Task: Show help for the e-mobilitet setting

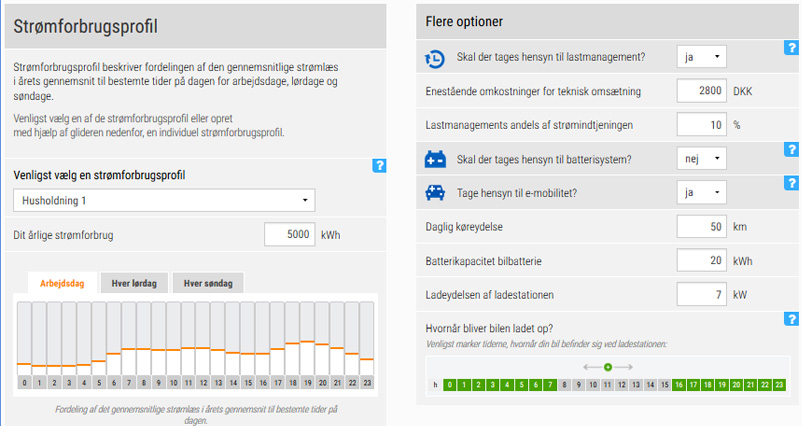Action: click(x=791, y=183)
